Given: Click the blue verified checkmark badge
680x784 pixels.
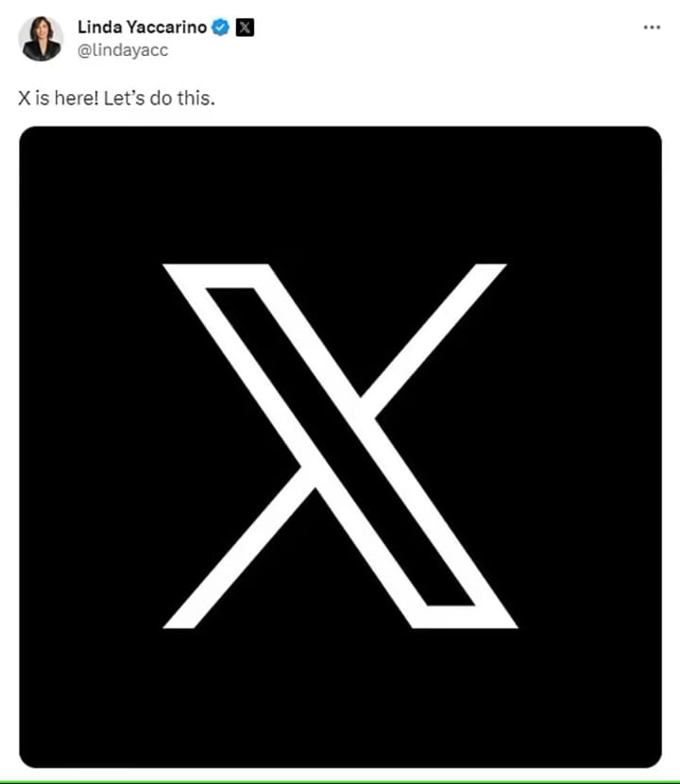Looking at the screenshot, I should (220, 27).
